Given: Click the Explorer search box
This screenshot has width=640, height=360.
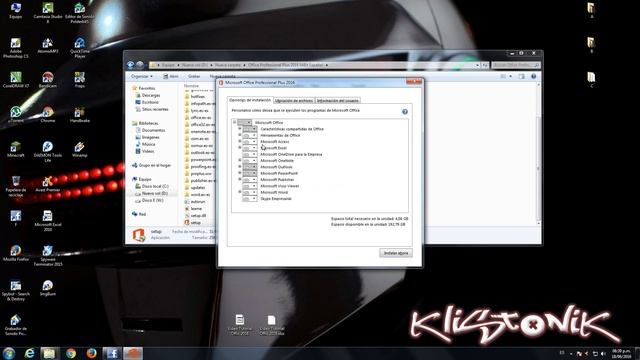Looking at the screenshot, I should 516,65.
